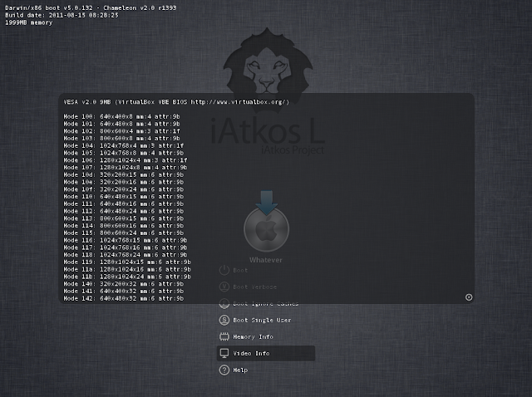Click the Mode 118: 1024x768x24 row

126,255
